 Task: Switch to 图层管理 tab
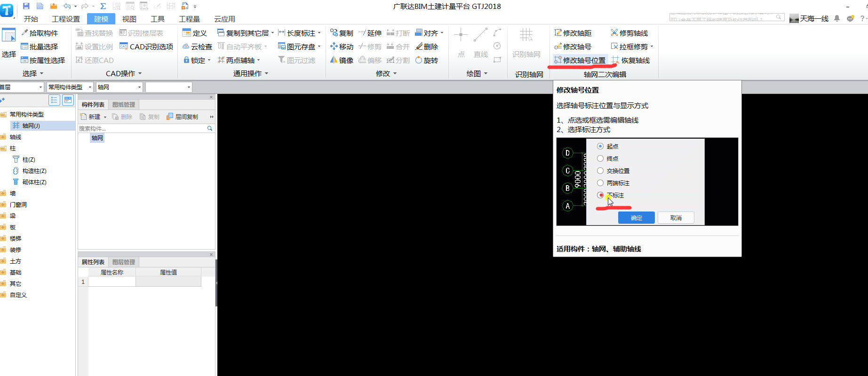point(124,262)
